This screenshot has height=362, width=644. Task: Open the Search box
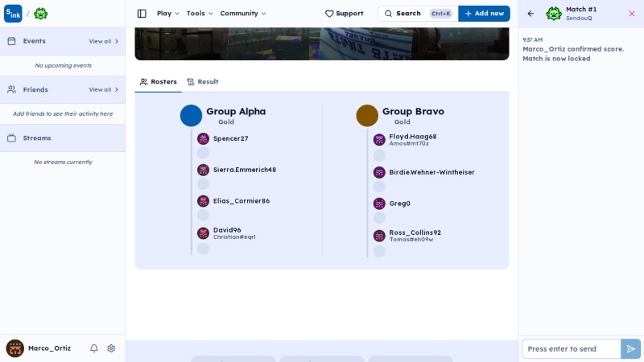point(418,14)
